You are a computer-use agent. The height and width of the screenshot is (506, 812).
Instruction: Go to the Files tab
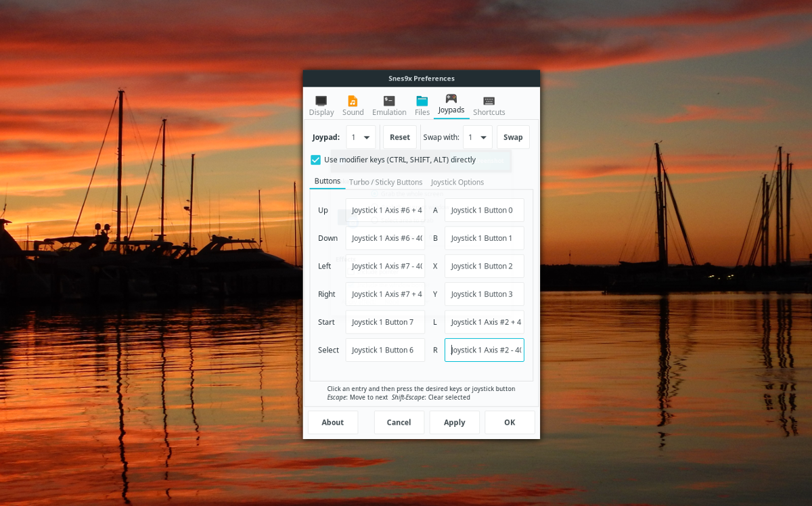click(422, 106)
